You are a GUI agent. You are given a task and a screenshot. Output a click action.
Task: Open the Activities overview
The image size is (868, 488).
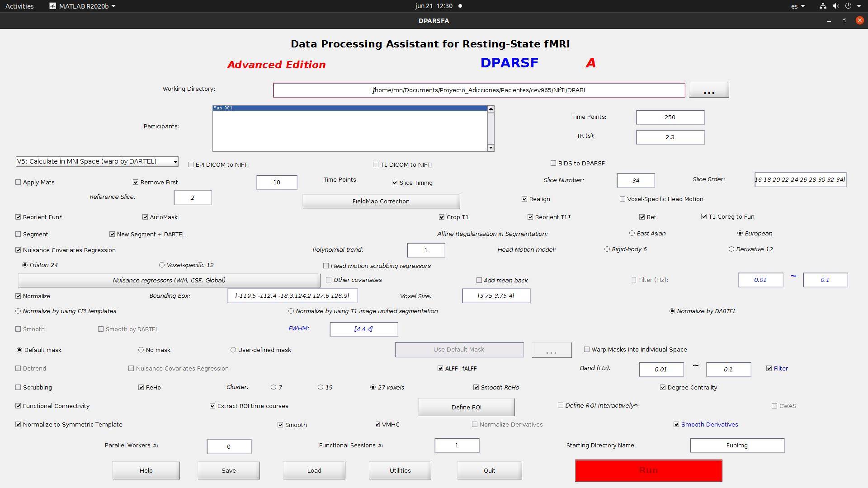click(x=19, y=6)
